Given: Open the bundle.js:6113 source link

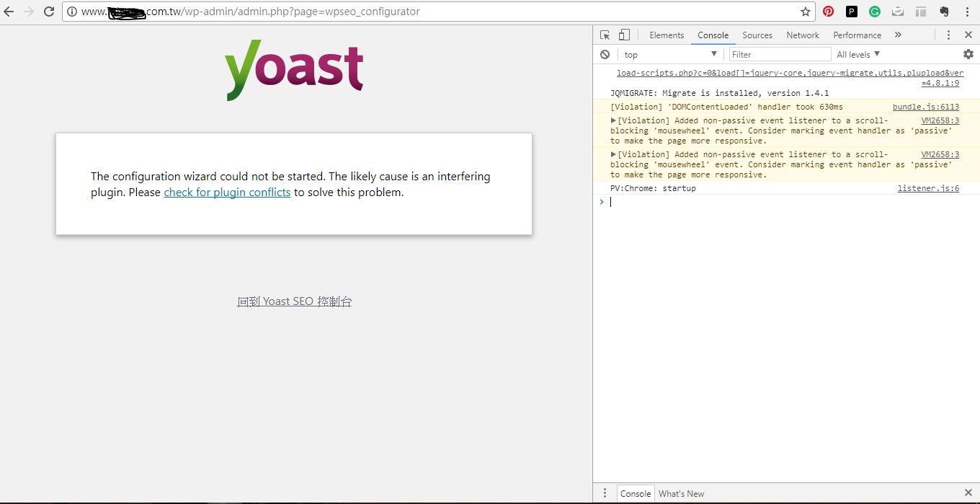Looking at the screenshot, I should [x=926, y=107].
